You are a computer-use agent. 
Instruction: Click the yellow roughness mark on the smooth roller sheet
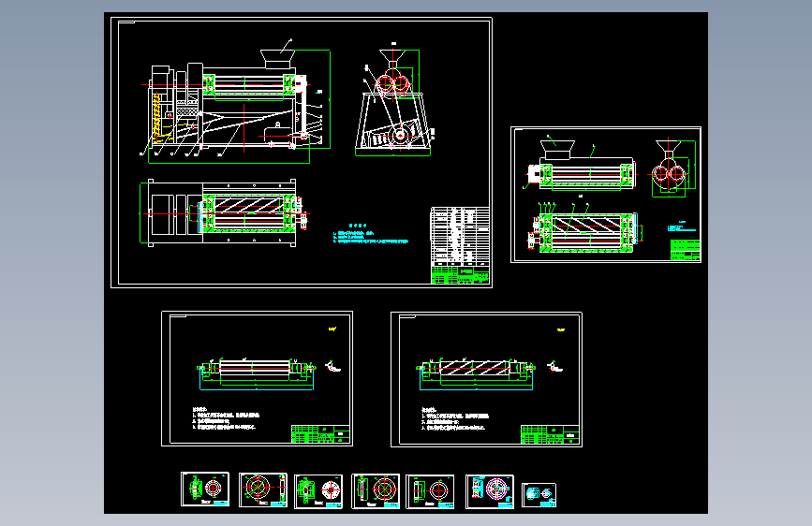click(x=332, y=329)
